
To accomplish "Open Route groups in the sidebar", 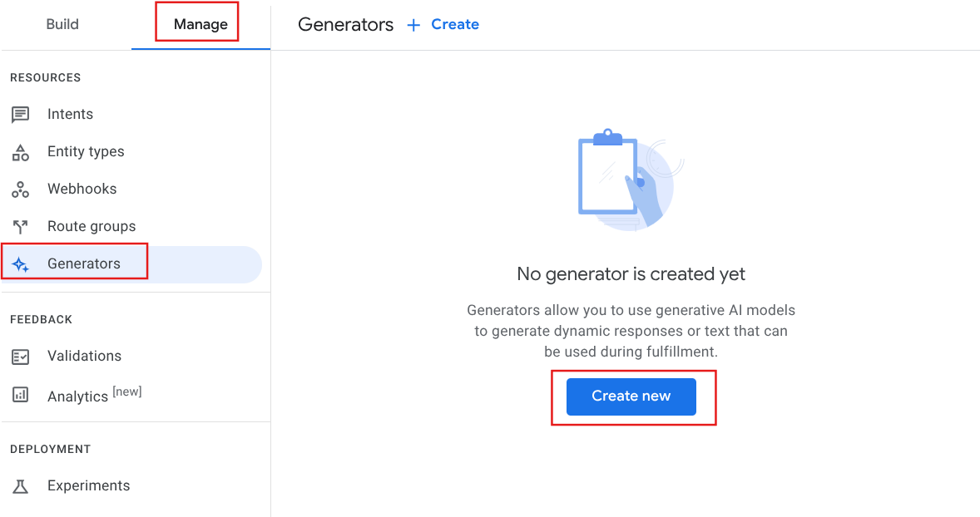I will [x=92, y=226].
